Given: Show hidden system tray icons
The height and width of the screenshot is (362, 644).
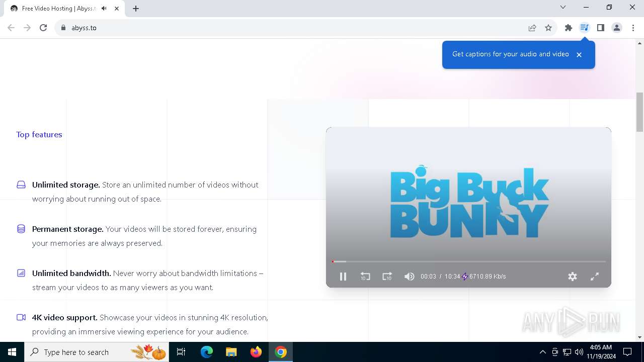Looking at the screenshot, I should click(x=542, y=352).
